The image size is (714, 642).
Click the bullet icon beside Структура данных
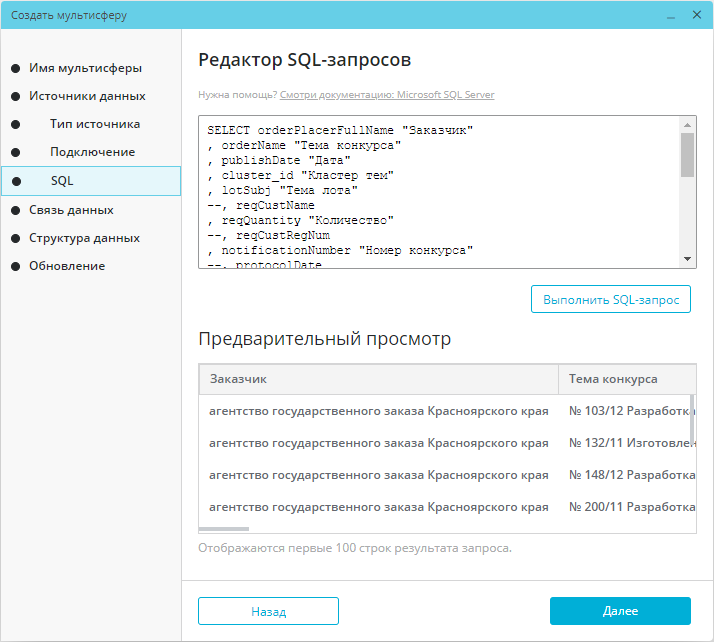[x=15, y=239]
